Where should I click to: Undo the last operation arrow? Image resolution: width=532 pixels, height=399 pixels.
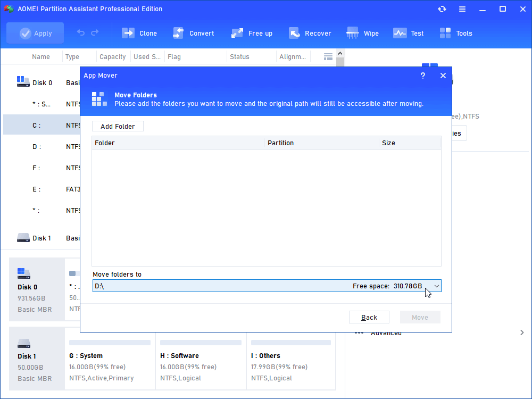(81, 32)
